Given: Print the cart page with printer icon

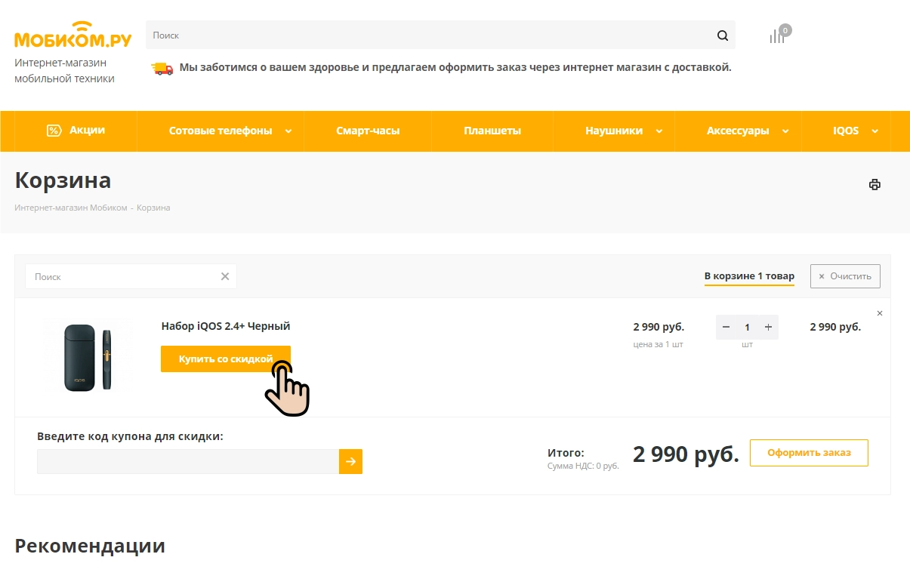Looking at the screenshot, I should pos(875,185).
